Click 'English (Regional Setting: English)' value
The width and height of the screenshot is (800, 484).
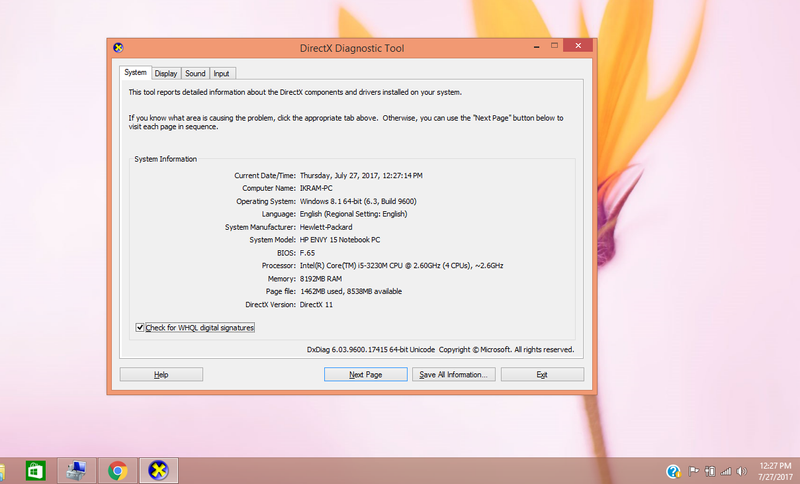pyautogui.click(x=354, y=214)
